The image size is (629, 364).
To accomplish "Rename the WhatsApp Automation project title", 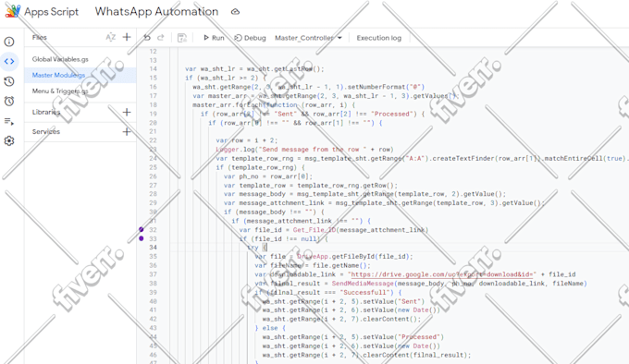I will coord(156,12).
